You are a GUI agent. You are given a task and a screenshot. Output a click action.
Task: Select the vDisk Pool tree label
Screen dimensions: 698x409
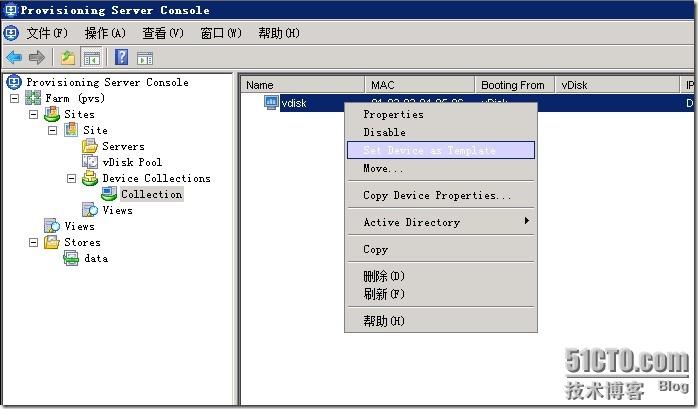pyautogui.click(x=132, y=162)
